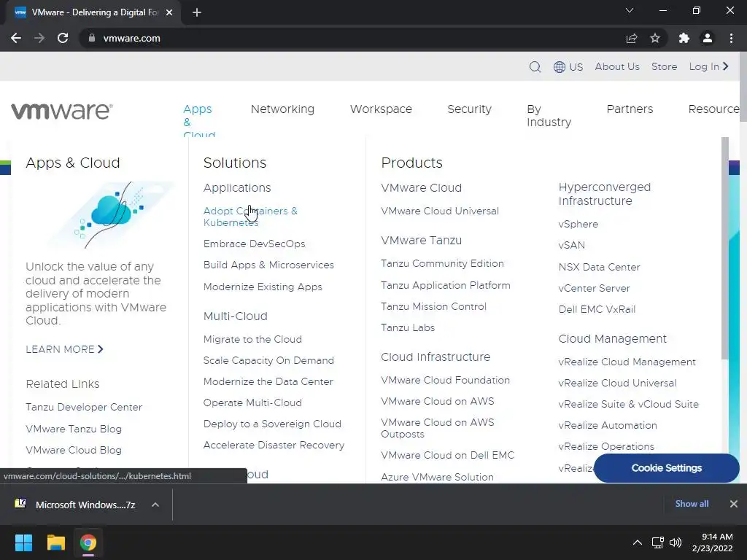Open Scale Capacity On Demand

(x=268, y=360)
